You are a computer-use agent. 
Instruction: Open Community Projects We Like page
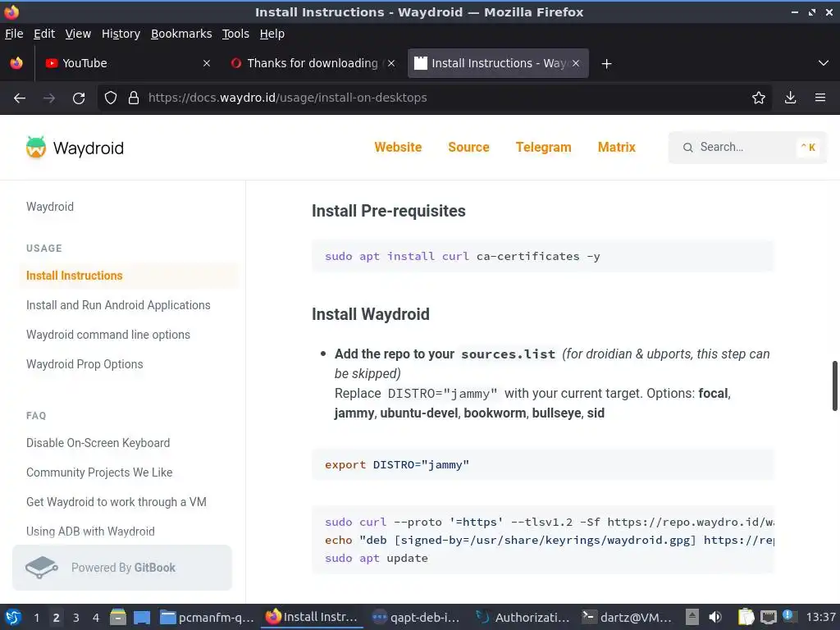click(x=99, y=472)
